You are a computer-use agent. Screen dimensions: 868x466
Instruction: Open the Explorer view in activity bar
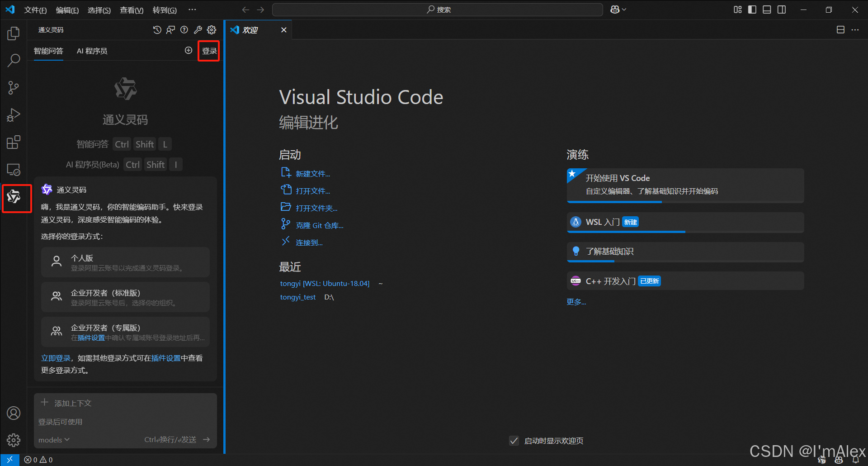pyautogui.click(x=14, y=33)
